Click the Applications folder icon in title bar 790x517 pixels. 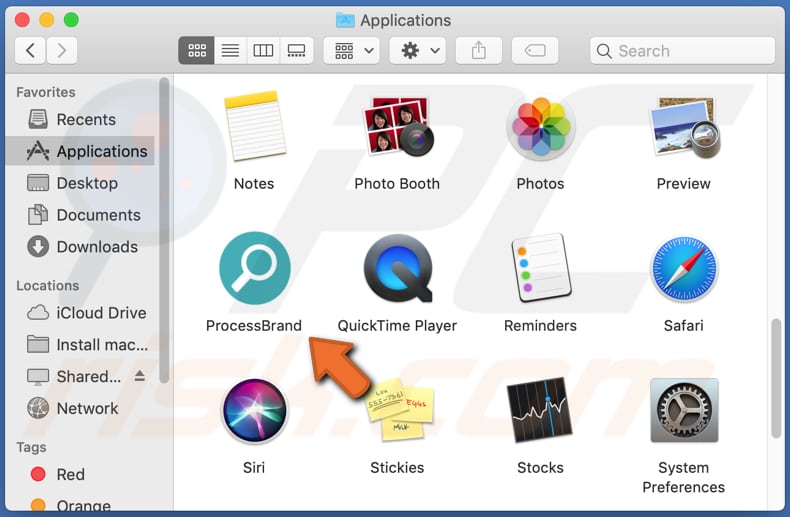(x=345, y=20)
